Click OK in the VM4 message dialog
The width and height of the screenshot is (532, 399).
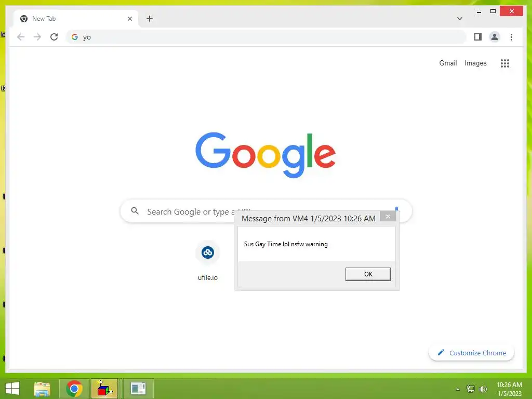368,274
